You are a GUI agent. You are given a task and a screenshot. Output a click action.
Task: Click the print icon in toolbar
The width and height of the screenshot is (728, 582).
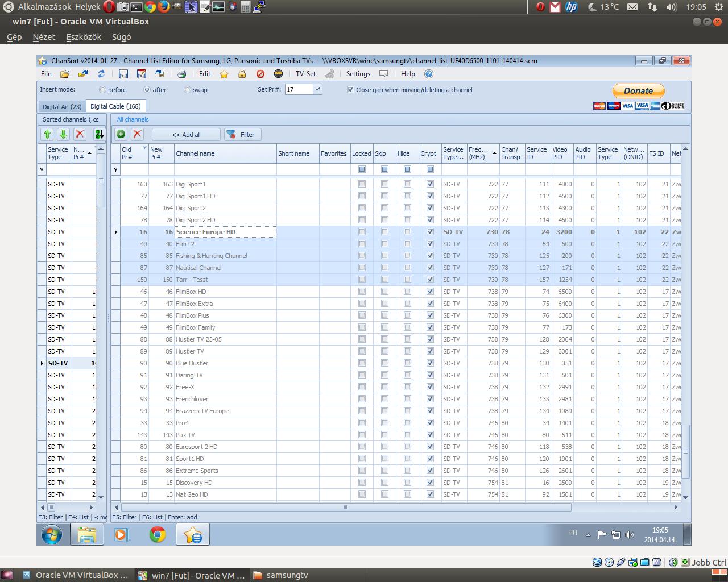coord(181,74)
